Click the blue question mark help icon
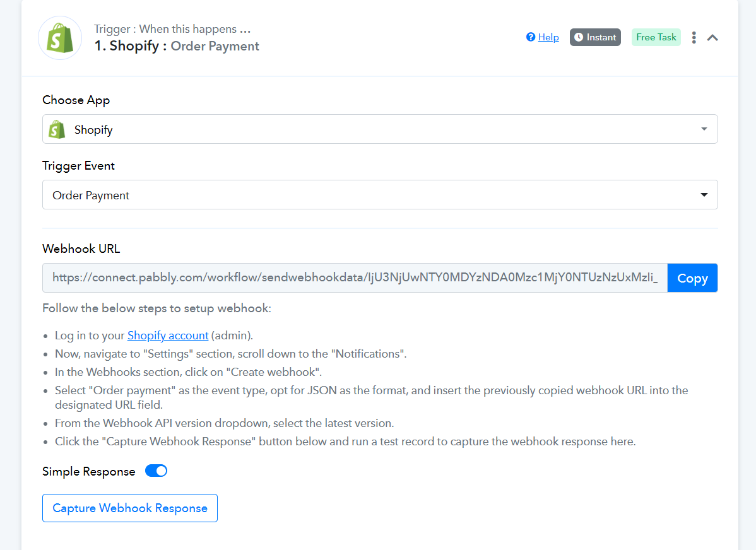756x550 pixels. 530,37
